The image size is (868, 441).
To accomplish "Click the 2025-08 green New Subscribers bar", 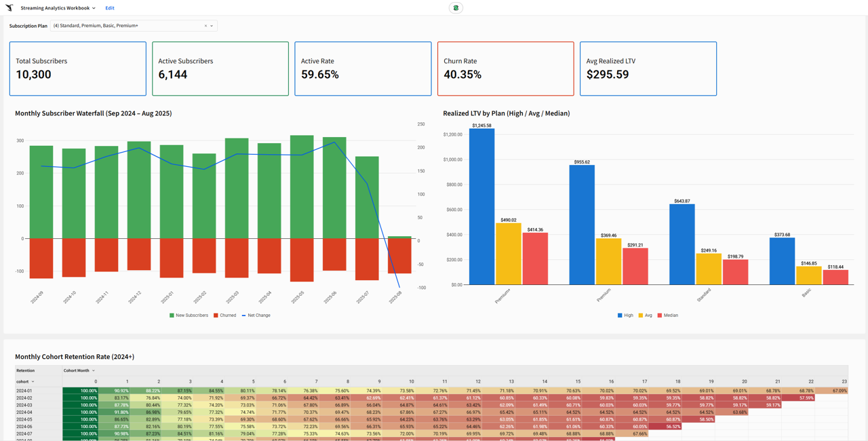I will (x=399, y=237).
